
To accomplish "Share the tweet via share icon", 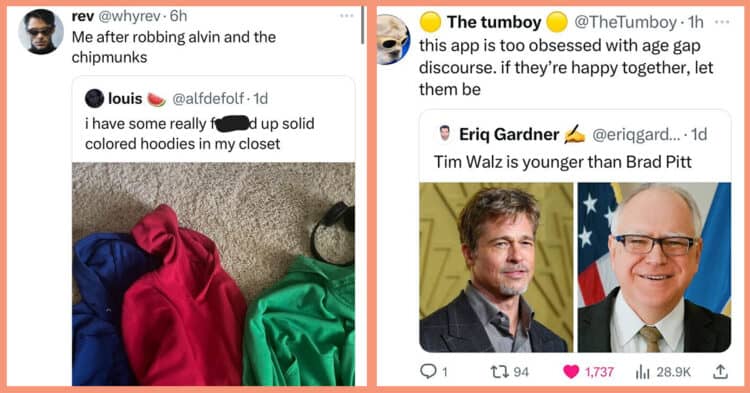I will click(x=720, y=371).
